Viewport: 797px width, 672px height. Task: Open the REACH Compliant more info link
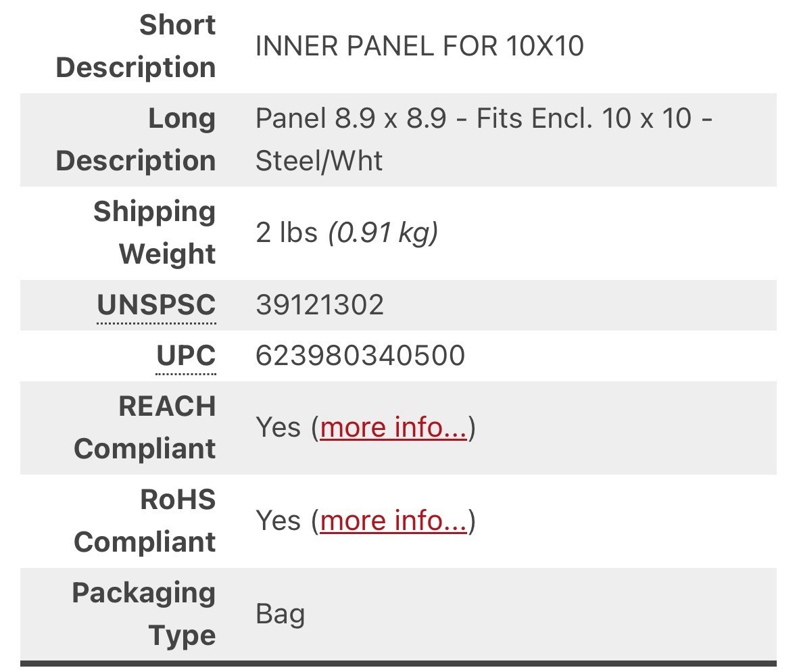[x=393, y=427]
